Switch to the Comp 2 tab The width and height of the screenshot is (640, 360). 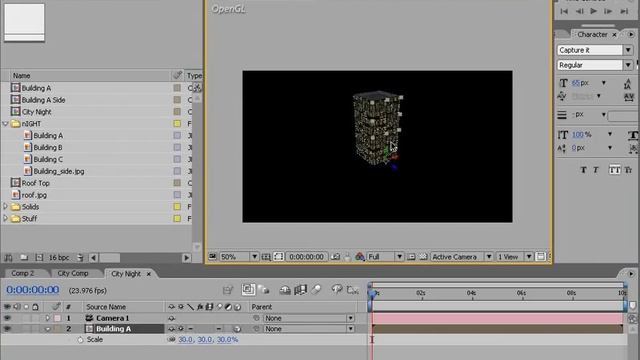click(x=23, y=273)
